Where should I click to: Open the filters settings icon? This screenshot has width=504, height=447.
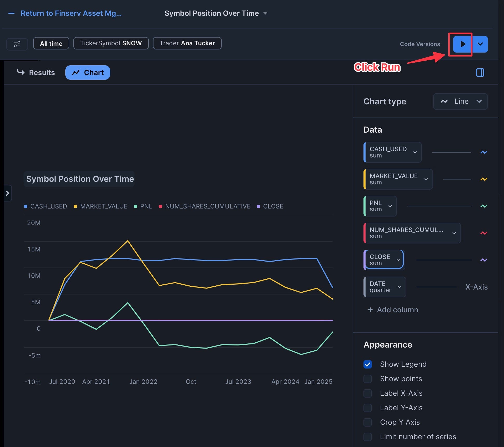pos(17,44)
